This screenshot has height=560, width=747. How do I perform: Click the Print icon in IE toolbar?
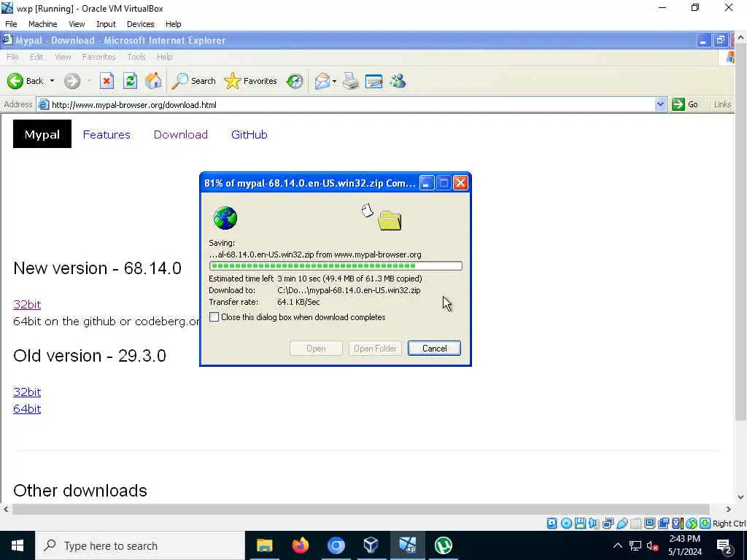[351, 81]
